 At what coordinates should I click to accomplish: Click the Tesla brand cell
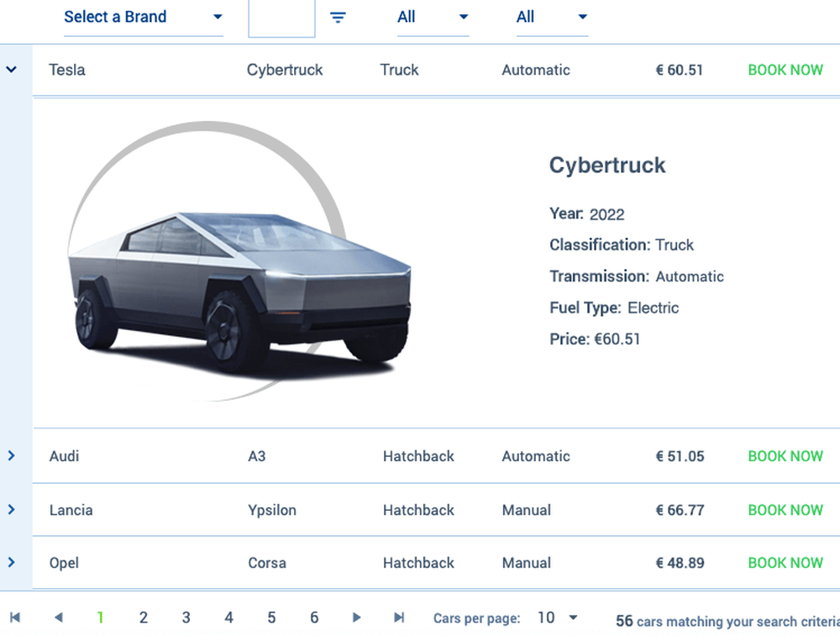pos(67,70)
